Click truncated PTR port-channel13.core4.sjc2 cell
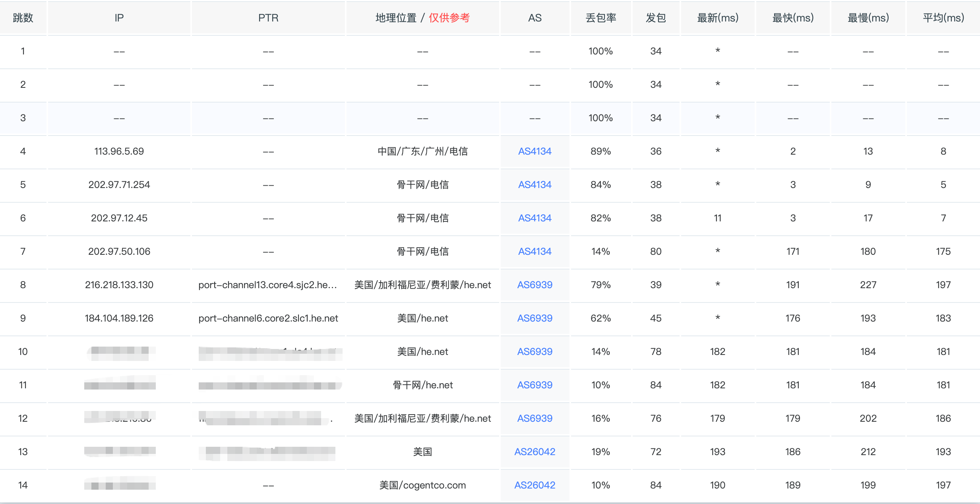The image size is (980, 504). point(267,285)
